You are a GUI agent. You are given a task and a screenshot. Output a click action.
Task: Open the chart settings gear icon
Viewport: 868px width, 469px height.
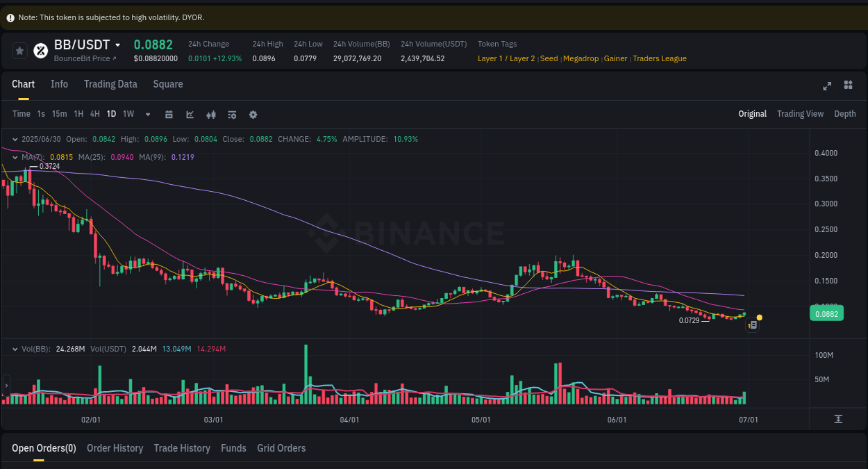[253, 114]
